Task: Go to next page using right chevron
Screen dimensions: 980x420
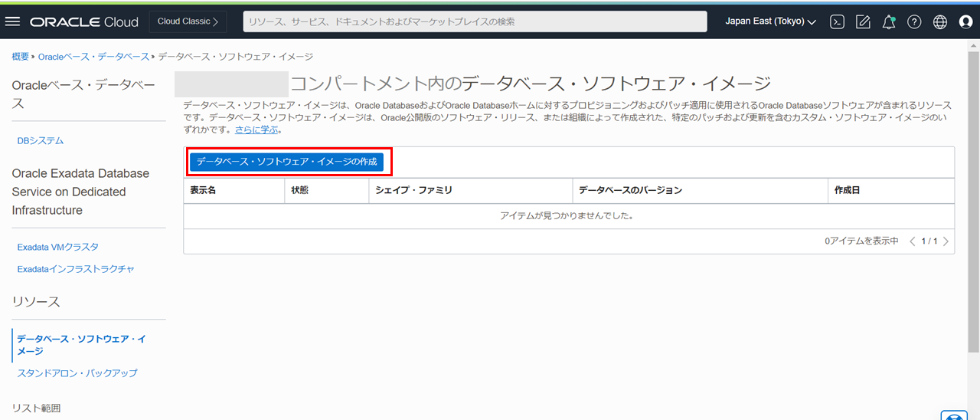Action: tap(946, 241)
